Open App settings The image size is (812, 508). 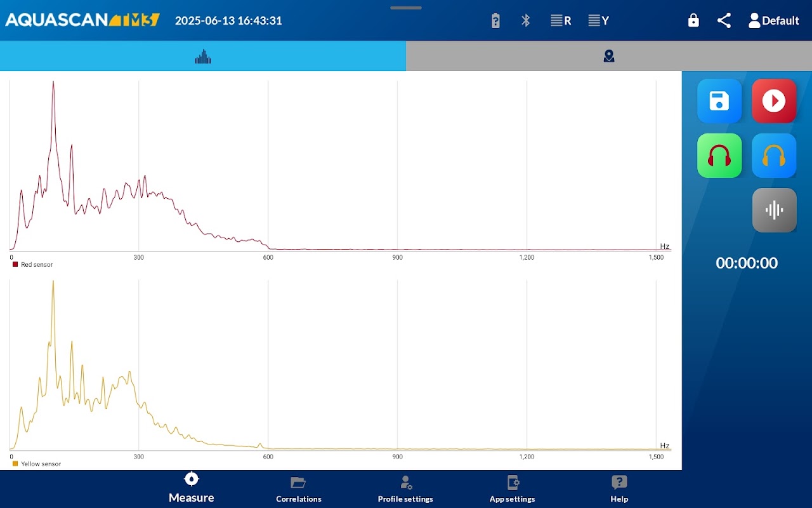click(x=513, y=489)
